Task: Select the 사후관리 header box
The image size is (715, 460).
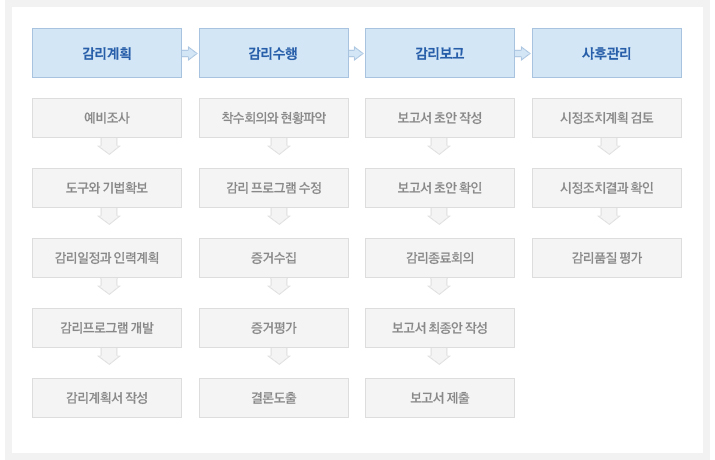Action: (606, 53)
